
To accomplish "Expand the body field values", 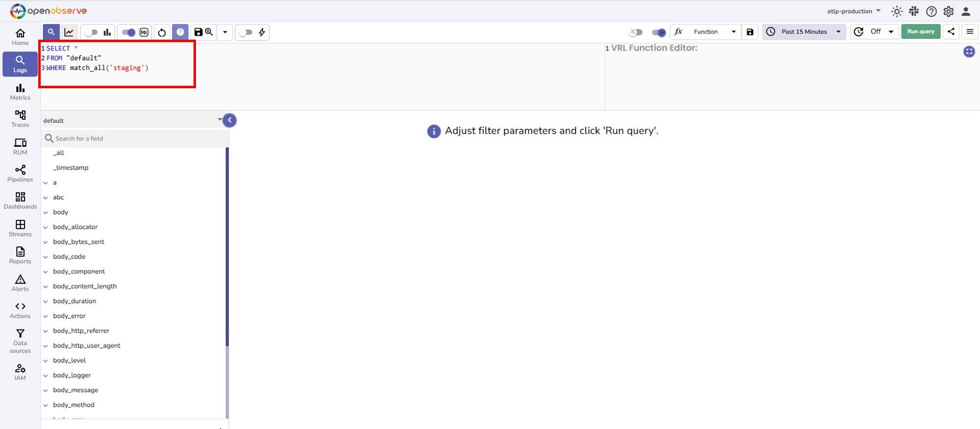I will 46,212.
